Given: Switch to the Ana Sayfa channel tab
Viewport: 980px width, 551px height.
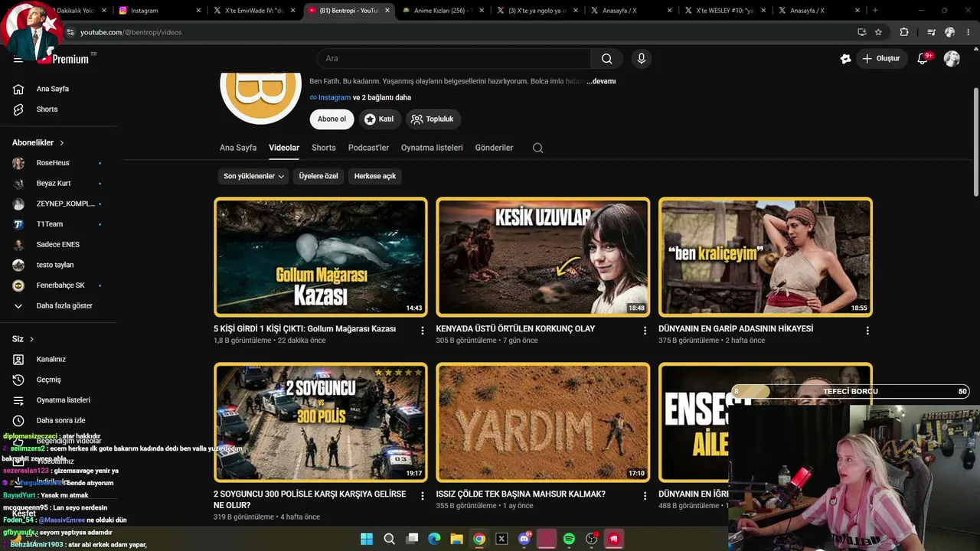Looking at the screenshot, I should tap(238, 148).
